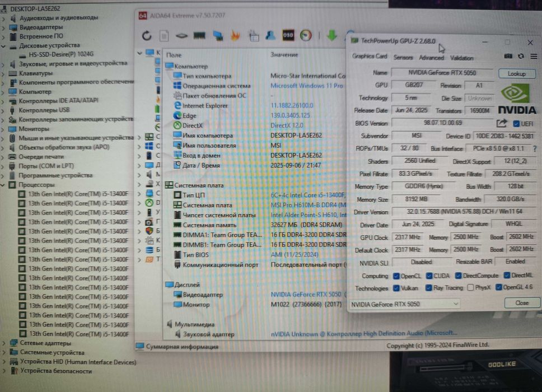
Task: Click the AIDA64 title bar app icon
Action: coord(143,16)
